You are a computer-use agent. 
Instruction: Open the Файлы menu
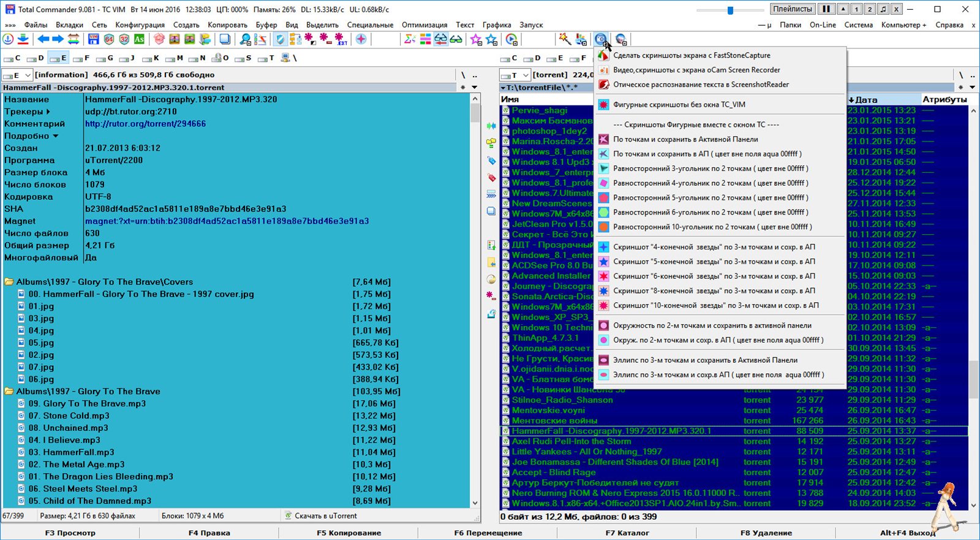(36, 25)
